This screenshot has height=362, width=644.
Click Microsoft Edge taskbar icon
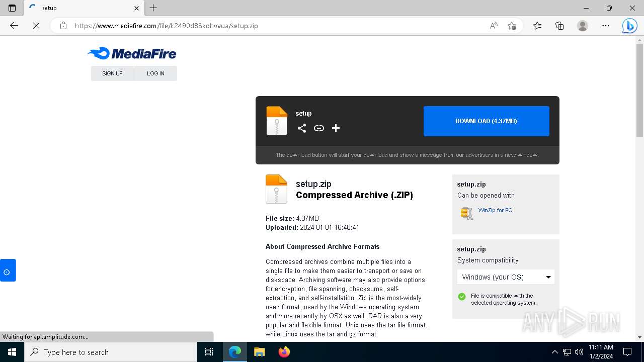click(235, 352)
